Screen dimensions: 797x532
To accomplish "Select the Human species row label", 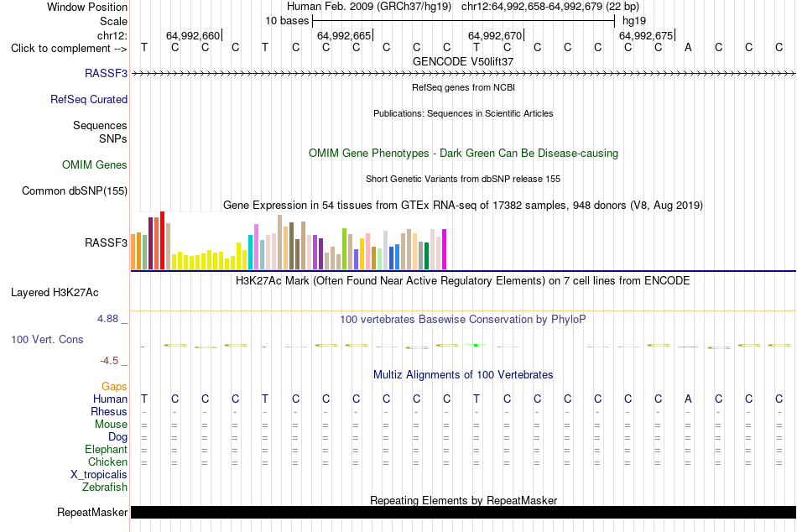I will (110, 399).
